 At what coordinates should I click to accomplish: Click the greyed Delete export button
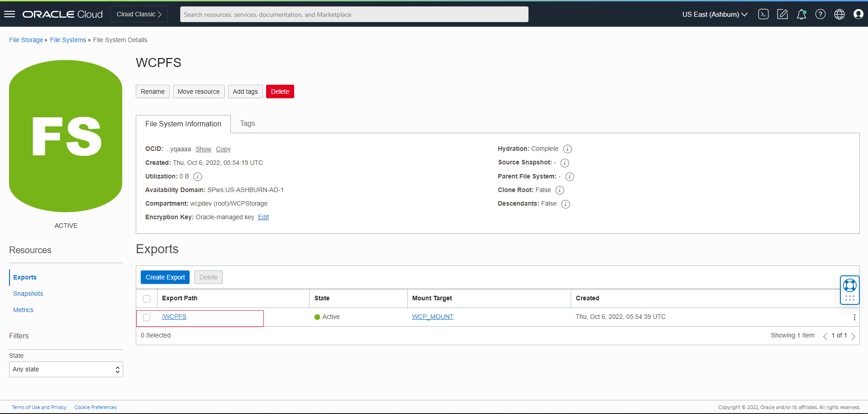(x=208, y=277)
